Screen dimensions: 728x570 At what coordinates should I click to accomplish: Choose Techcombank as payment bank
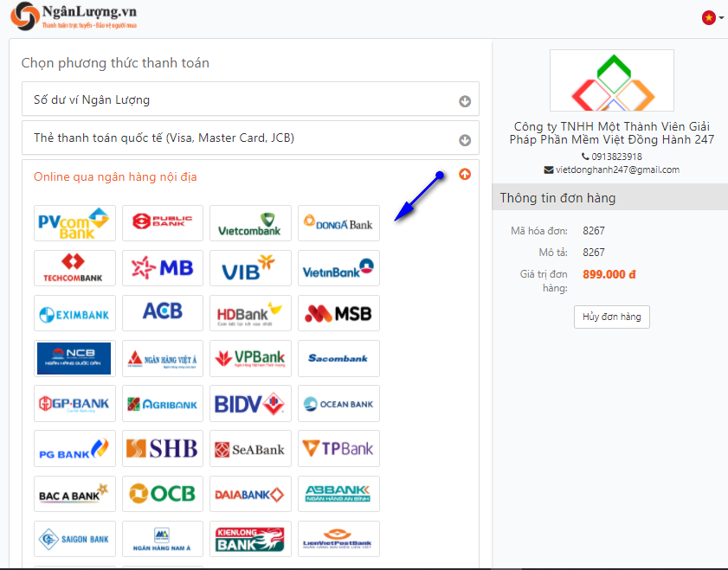coord(74,268)
